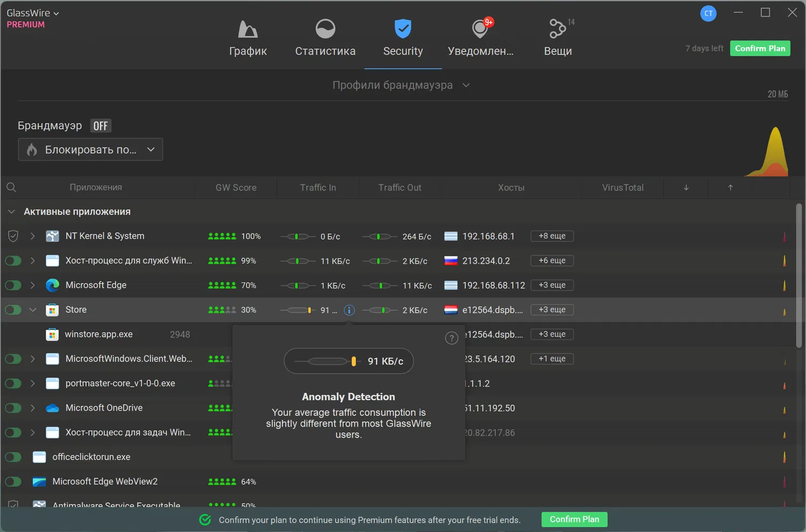
Task: Toggle firewall switch for Microsoft Edge
Action: point(13,285)
